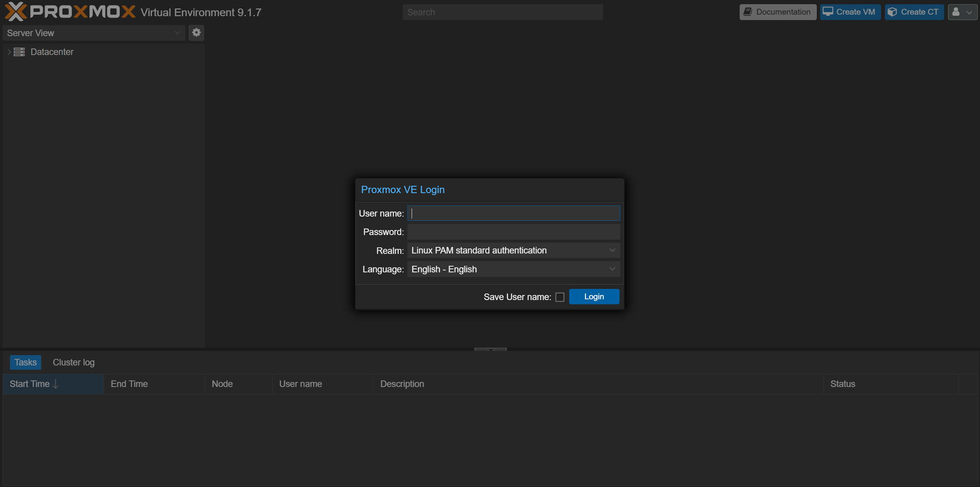980x487 pixels.
Task: Click the sort arrow on Start Time
Action: [x=56, y=384]
